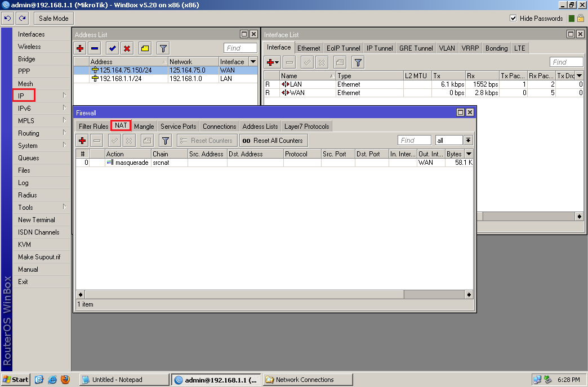This screenshot has height=387, width=588.
Task: Open Untitled - Notepad from taskbar
Action: [124, 380]
